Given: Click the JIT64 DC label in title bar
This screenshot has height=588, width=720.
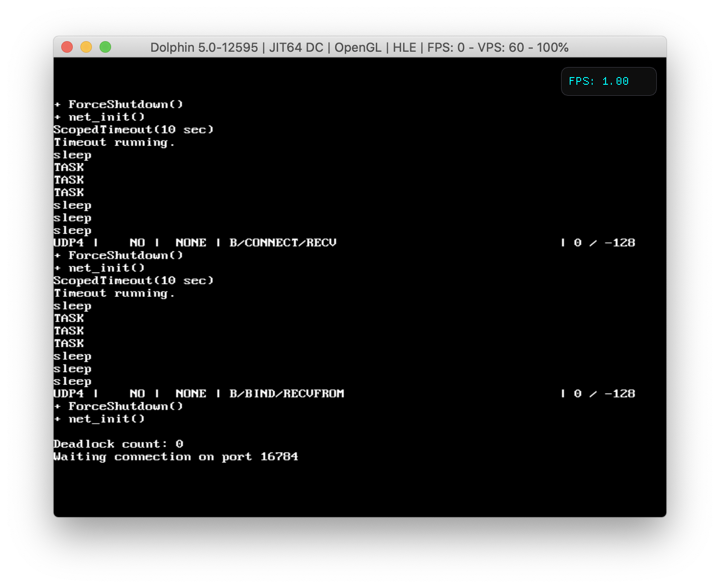Looking at the screenshot, I should pos(297,47).
